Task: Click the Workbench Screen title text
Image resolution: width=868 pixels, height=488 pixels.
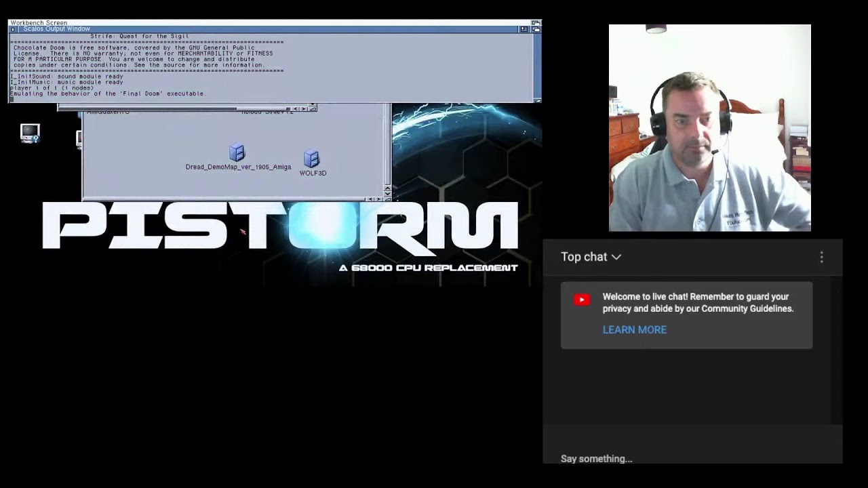Action: 39,23
